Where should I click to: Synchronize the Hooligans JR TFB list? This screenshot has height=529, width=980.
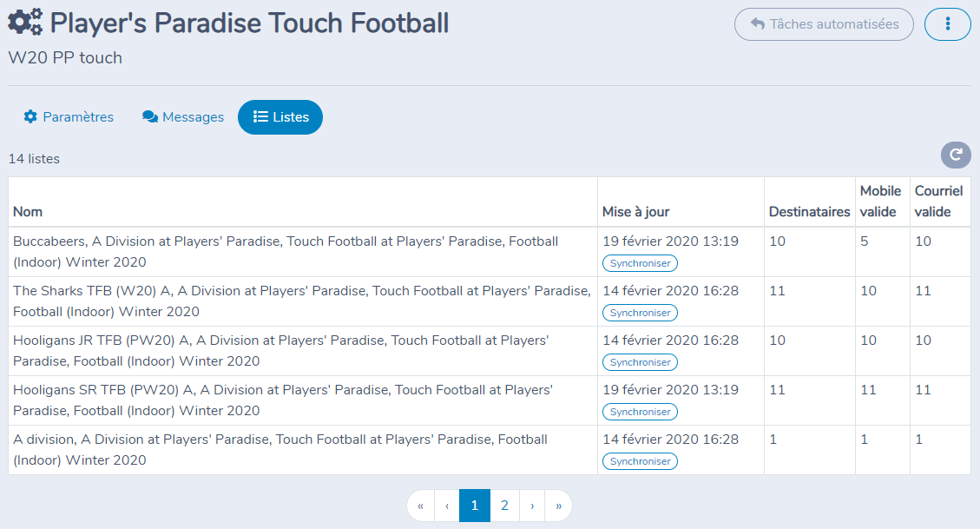click(640, 362)
